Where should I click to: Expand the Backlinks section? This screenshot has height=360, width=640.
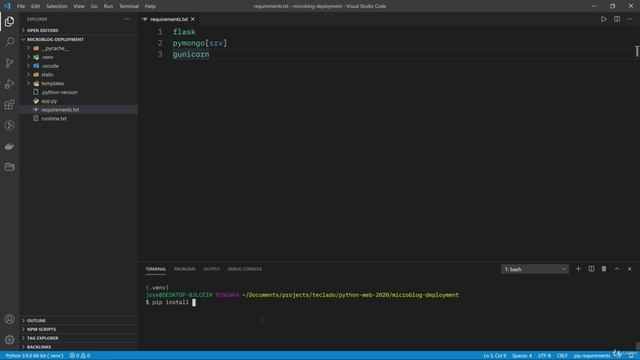point(78,347)
